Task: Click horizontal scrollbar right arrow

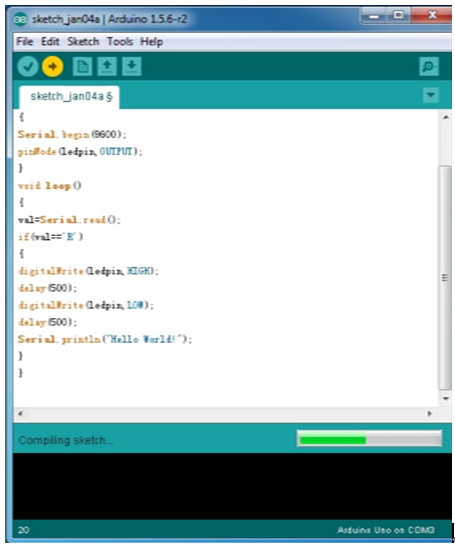Action: point(430,414)
